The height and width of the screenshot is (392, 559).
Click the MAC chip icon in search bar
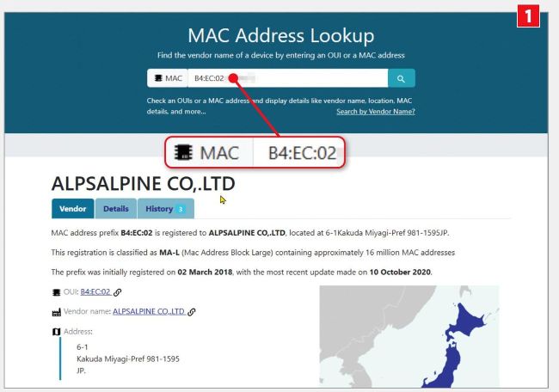tap(158, 78)
